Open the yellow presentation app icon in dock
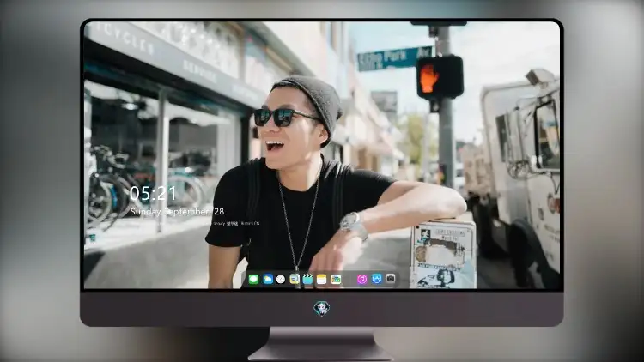This screenshot has height=362, width=644. (294, 280)
